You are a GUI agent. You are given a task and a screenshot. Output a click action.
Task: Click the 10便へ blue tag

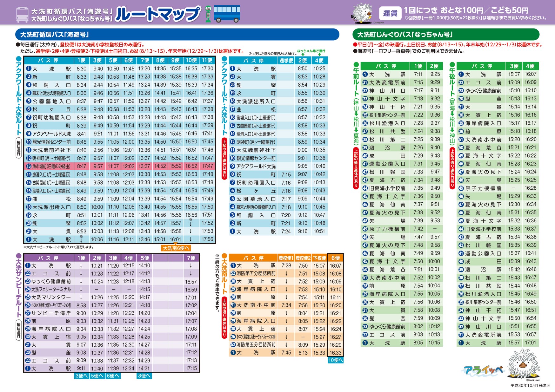pyautogui.click(x=335, y=360)
